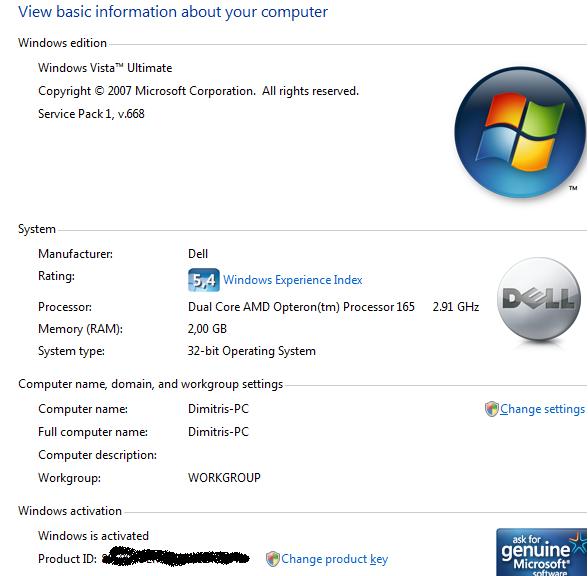Click the View basic information heading
Screen dimensions: 588x576
tap(173, 12)
